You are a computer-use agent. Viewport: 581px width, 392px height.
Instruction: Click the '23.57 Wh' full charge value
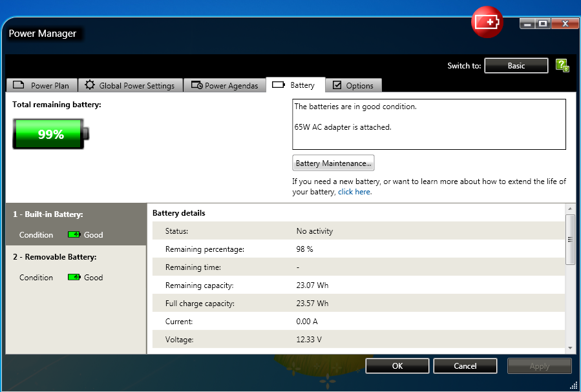(x=312, y=303)
